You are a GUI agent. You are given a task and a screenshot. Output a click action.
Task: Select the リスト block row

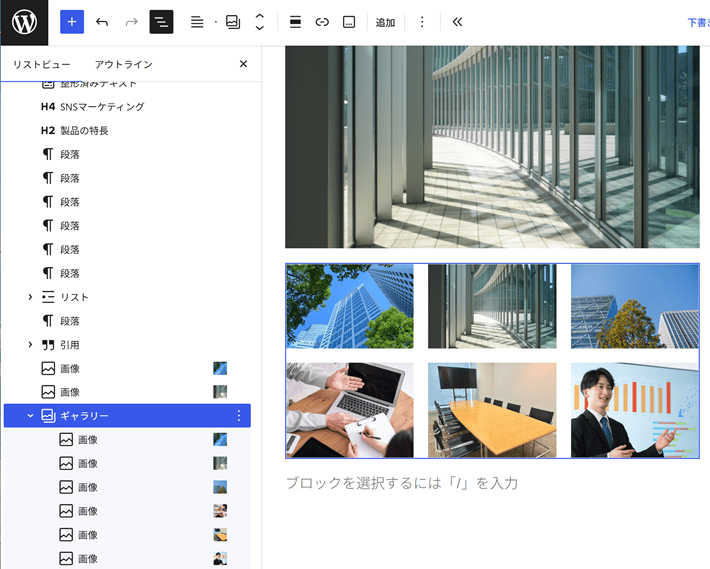pyautogui.click(x=127, y=297)
